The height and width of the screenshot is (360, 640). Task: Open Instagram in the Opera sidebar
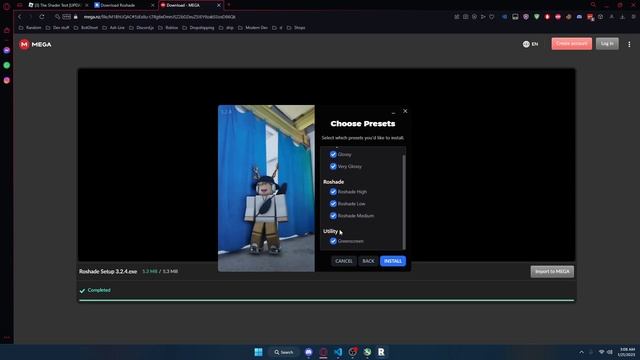coord(7,80)
